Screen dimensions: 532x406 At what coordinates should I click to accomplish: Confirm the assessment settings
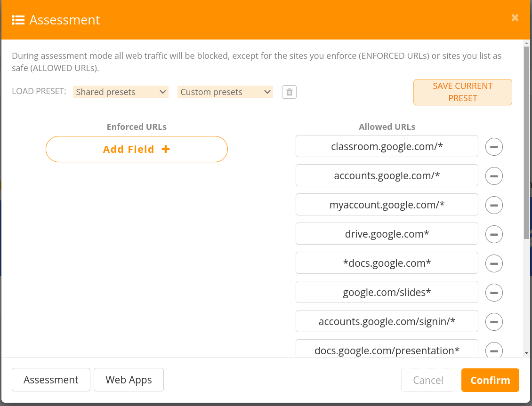point(490,380)
